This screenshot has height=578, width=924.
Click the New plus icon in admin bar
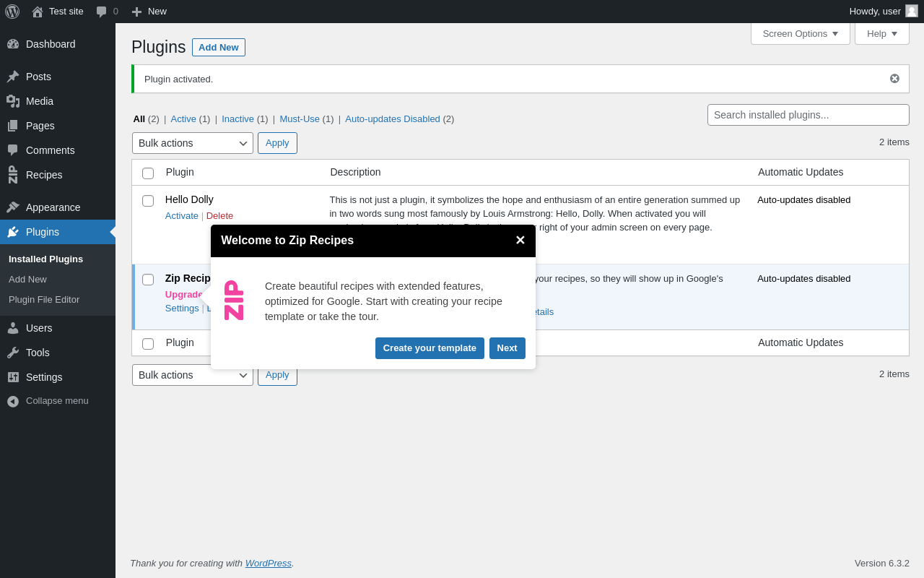(x=136, y=12)
